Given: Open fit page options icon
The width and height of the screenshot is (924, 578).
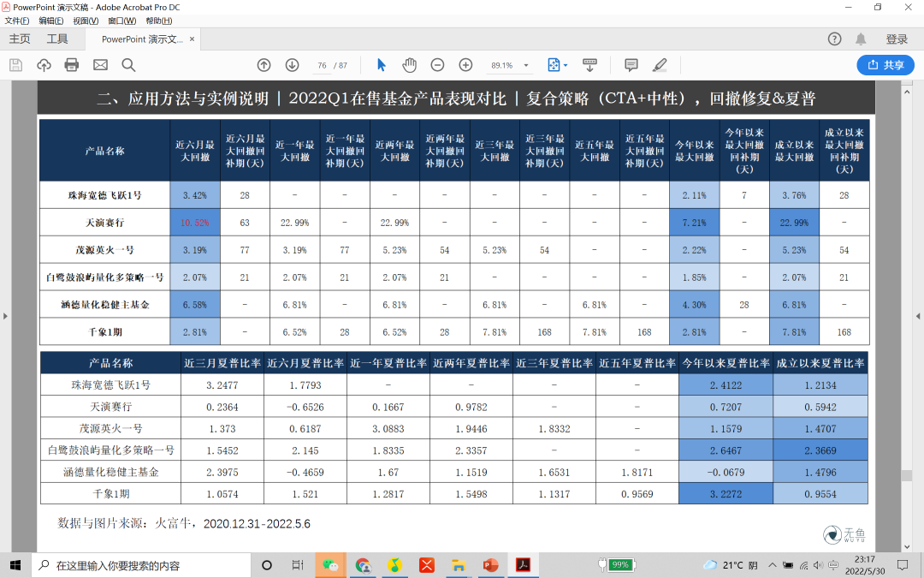Looking at the screenshot, I should 557,65.
